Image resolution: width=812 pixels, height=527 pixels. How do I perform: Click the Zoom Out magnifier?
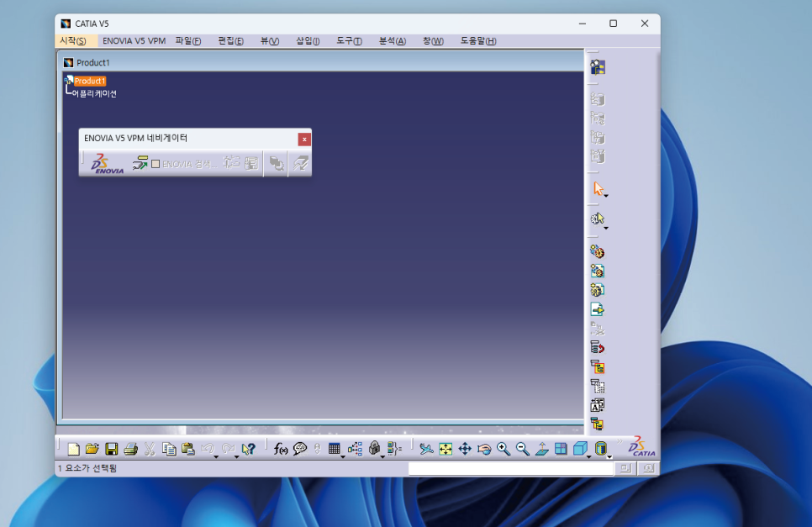pos(523,449)
